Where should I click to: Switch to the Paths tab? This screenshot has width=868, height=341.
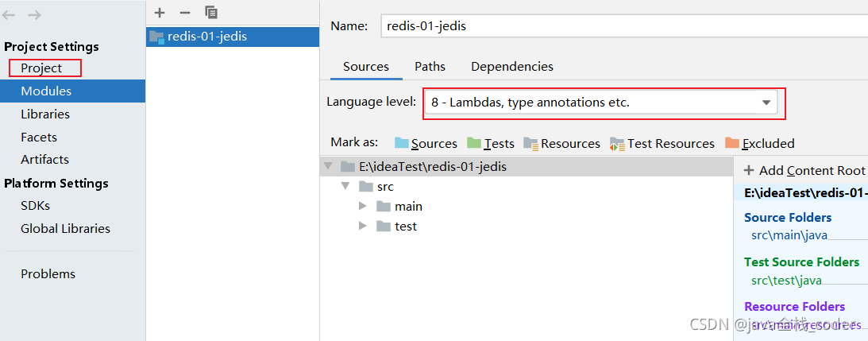[x=430, y=67]
